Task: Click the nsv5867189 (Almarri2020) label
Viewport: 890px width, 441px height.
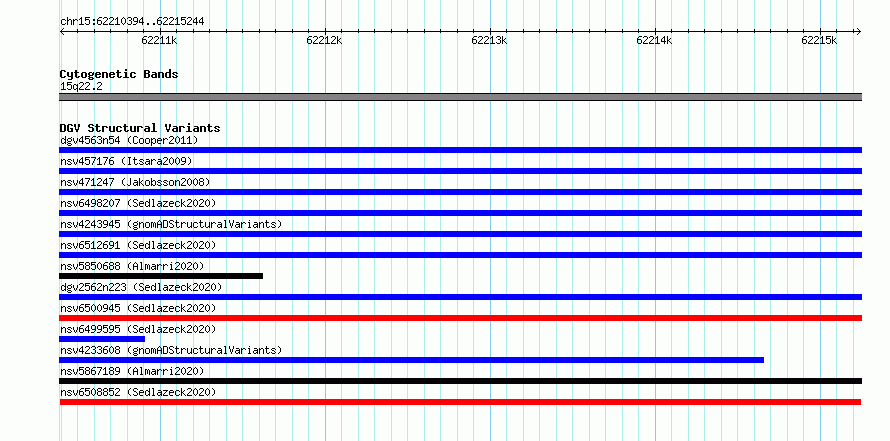Action: [x=132, y=371]
